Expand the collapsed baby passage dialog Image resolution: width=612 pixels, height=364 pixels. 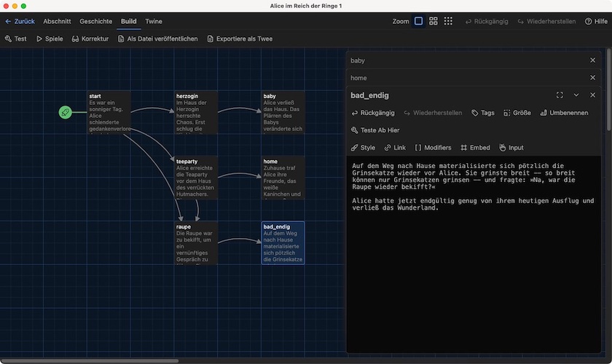pyautogui.click(x=466, y=60)
